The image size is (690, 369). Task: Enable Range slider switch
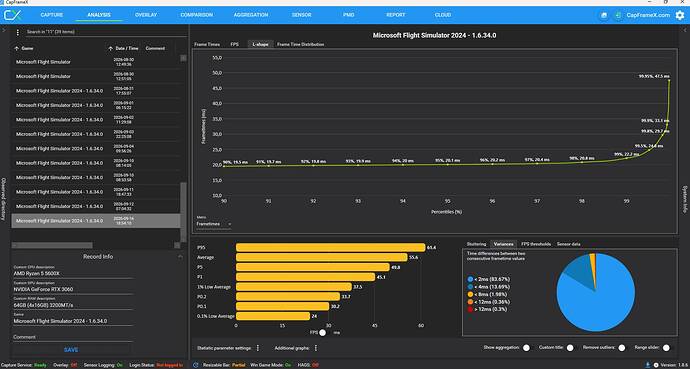[x=667, y=348]
